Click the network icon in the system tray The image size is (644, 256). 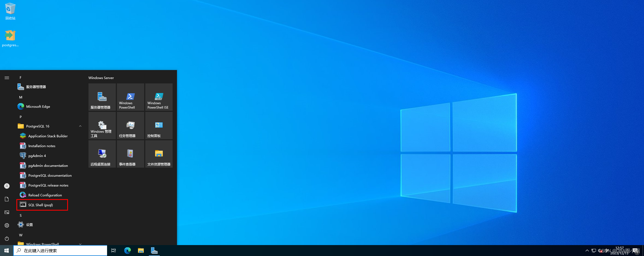click(594, 251)
